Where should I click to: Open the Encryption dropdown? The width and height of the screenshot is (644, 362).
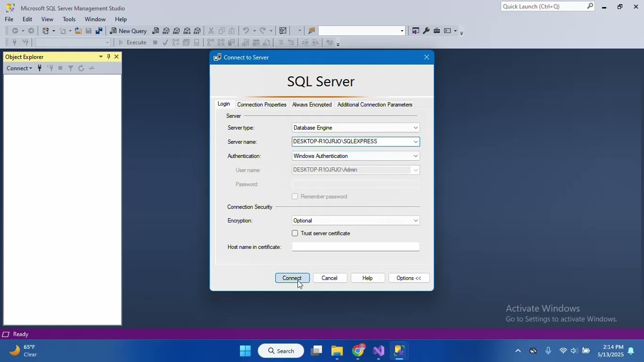click(416, 221)
